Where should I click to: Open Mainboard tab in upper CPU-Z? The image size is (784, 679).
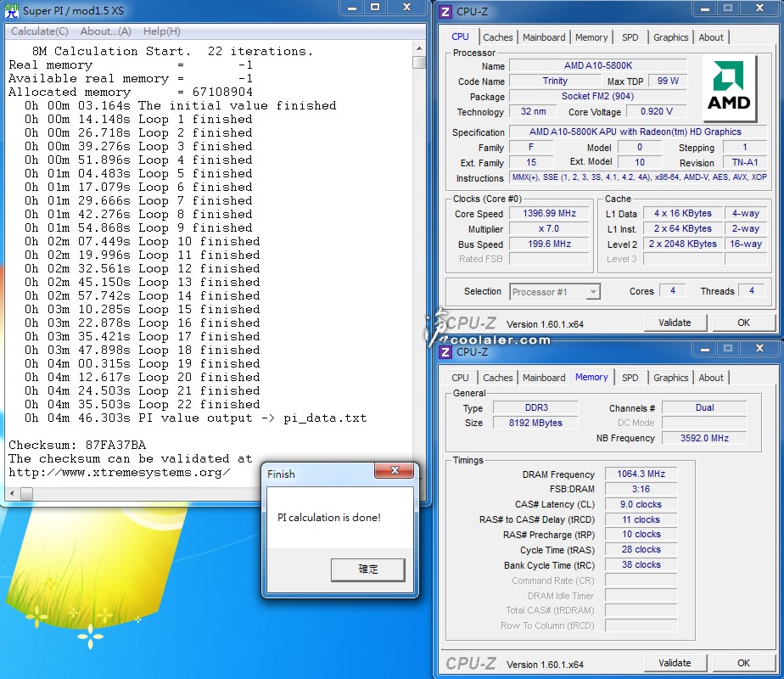coord(544,37)
